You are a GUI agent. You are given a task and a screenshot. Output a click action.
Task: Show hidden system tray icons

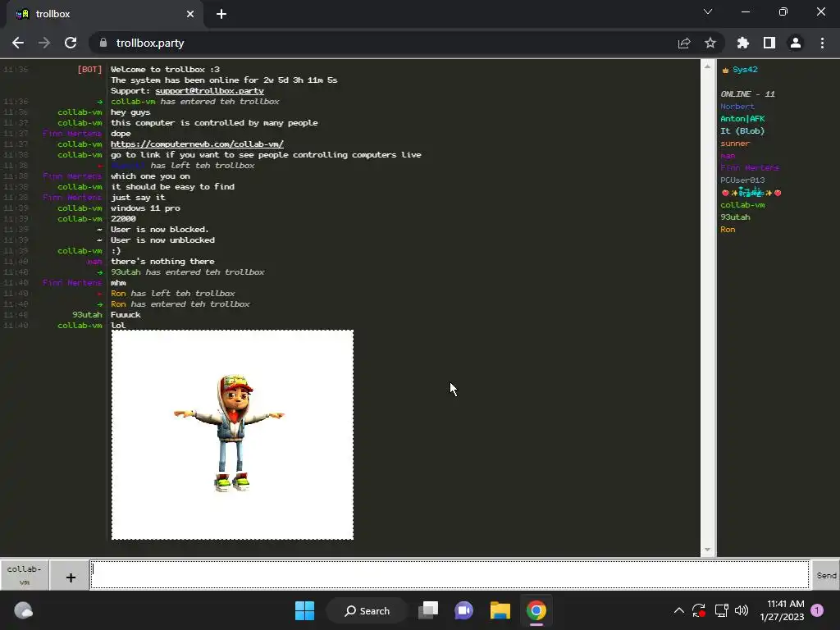pyautogui.click(x=678, y=610)
